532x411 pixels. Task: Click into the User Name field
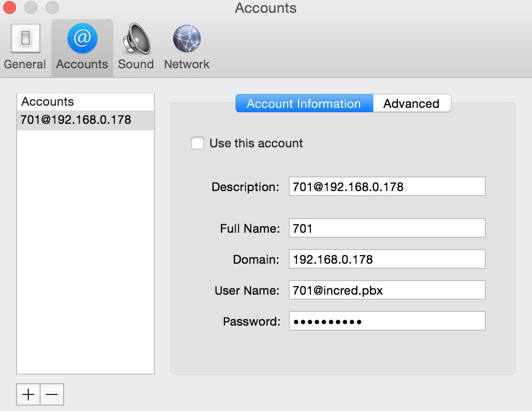coord(387,290)
